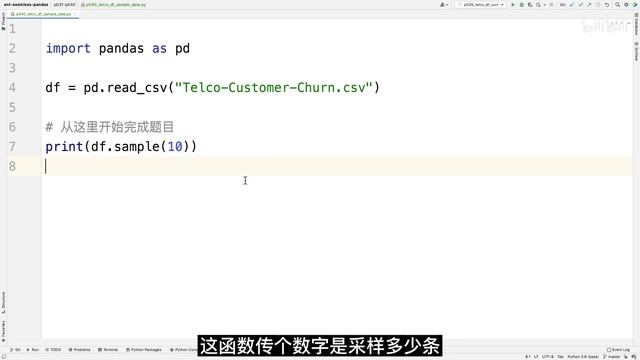Click the p031-p040 folder breadcrumb

64,4
